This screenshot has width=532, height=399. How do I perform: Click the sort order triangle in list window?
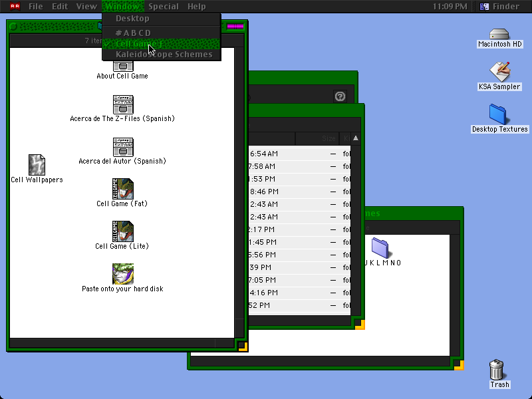356,138
